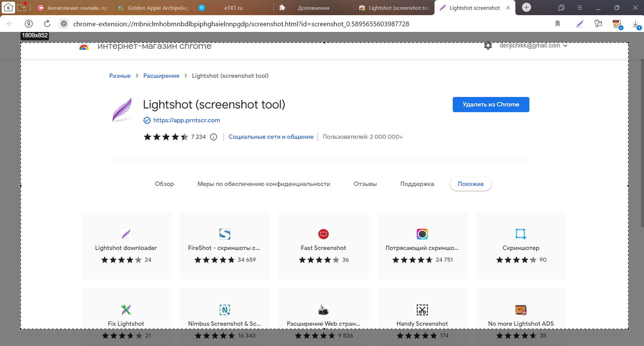Image resolution: width=644 pixels, height=346 pixels.
Task: Open the Скриншотер dashed-square icon
Action: [x=521, y=234]
